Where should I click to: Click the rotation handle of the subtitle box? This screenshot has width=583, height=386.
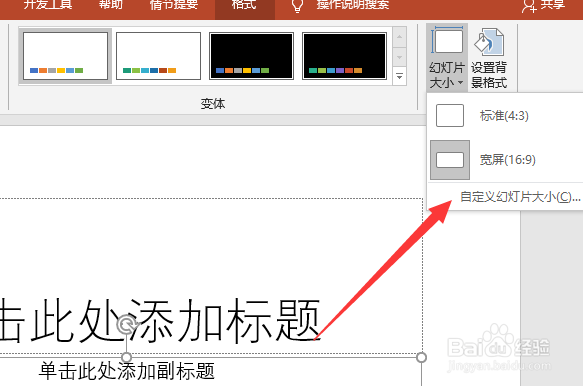coord(127,325)
